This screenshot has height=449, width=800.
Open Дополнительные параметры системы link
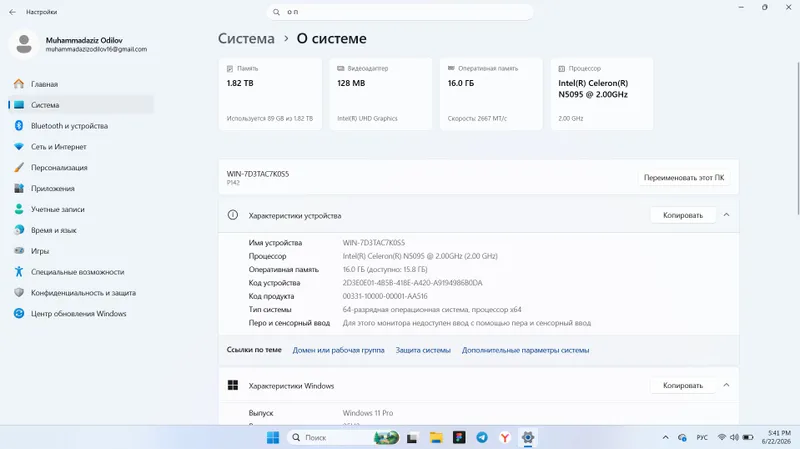tap(526, 350)
